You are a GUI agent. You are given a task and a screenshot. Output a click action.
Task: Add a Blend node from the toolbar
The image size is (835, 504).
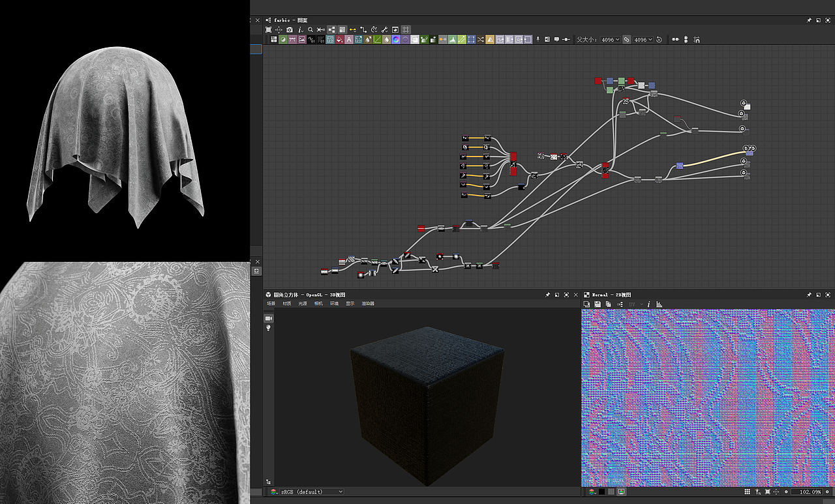click(x=283, y=40)
